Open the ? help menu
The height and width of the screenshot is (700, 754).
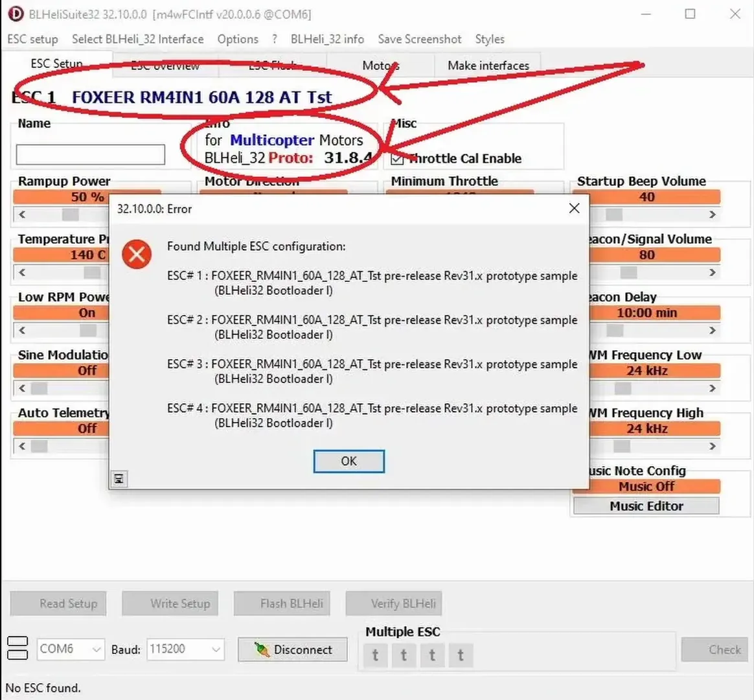[x=275, y=39]
